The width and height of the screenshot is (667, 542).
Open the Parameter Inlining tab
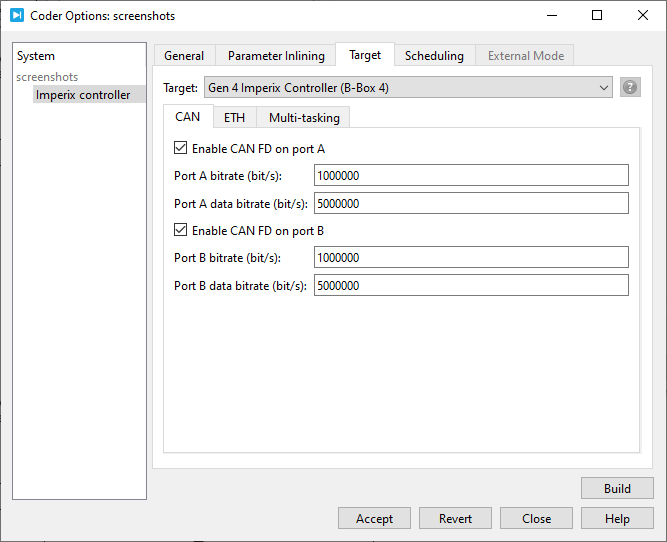point(276,56)
